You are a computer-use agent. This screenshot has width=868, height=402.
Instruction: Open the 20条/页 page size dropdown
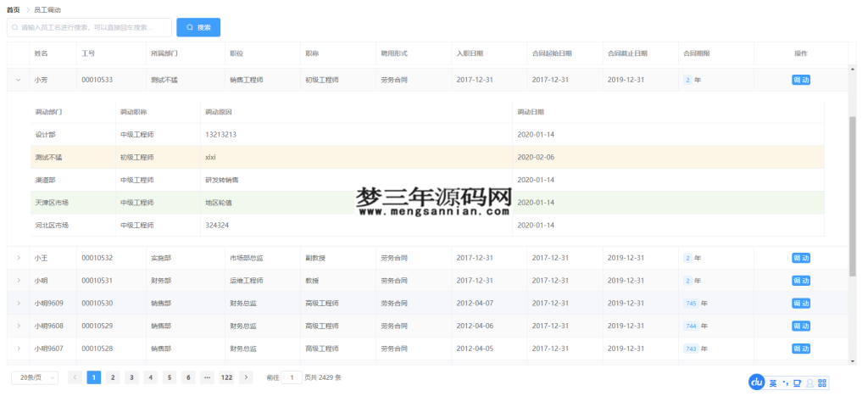coord(34,377)
